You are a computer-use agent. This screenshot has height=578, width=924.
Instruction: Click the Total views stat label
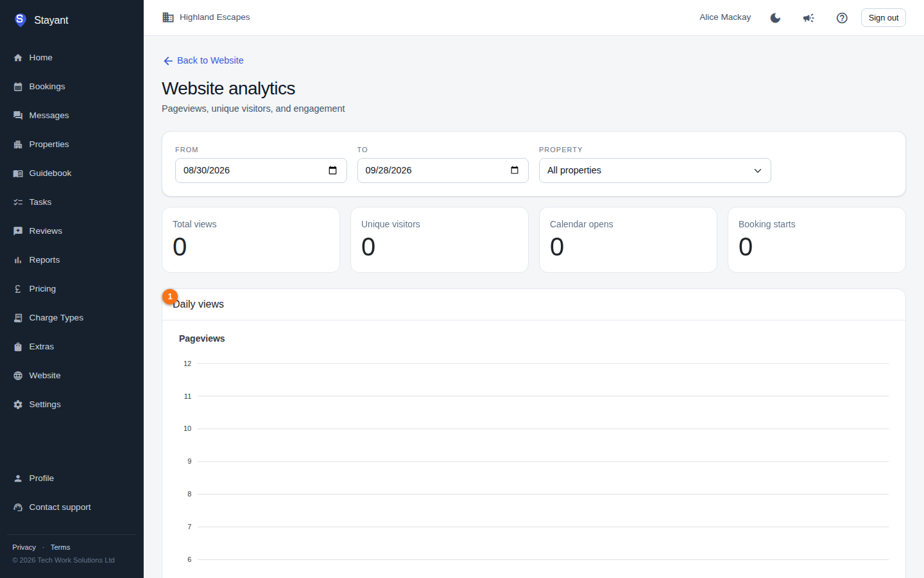point(194,224)
